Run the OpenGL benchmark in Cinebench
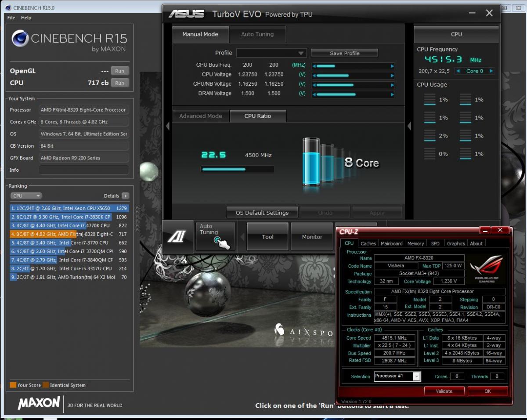Image resolution: width=527 pixels, height=420 pixels. point(119,71)
